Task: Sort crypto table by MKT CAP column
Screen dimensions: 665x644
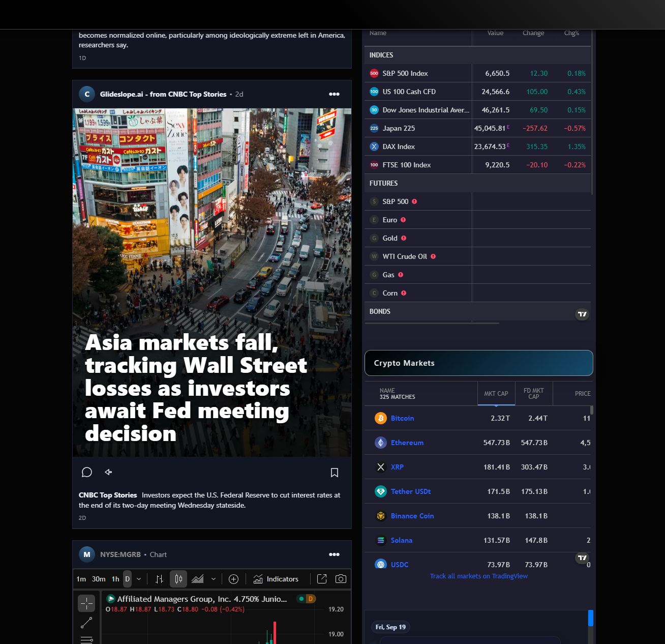Action: click(x=496, y=394)
